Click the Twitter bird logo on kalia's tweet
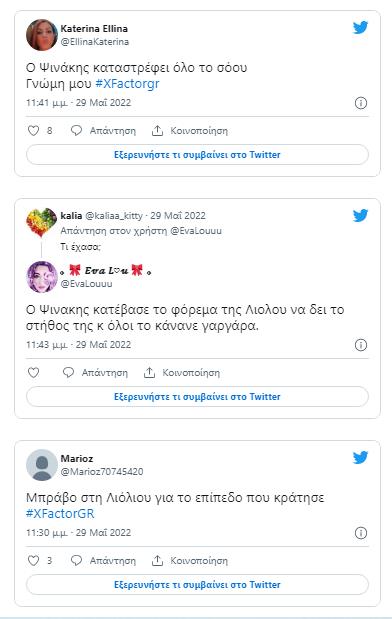 pos(360,216)
